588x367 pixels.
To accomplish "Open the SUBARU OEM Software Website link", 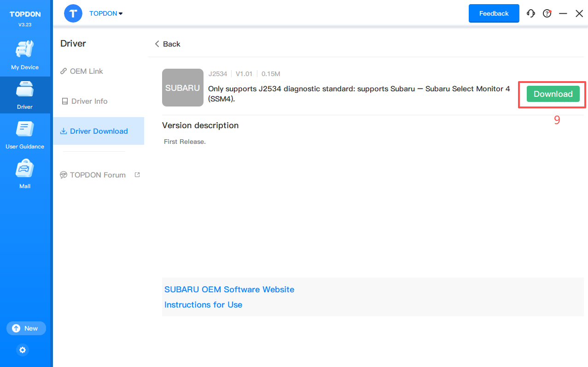I will click(229, 290).
